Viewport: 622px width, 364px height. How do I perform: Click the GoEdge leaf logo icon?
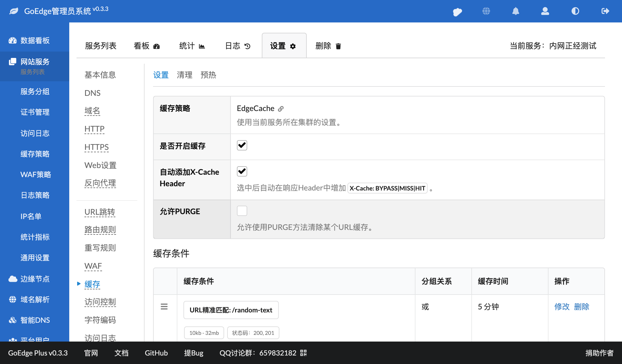coord(14,11)
